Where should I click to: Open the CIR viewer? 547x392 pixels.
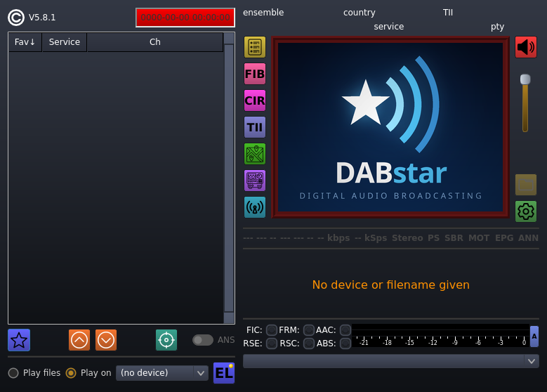pyautogui.click(x=255, y=100)
